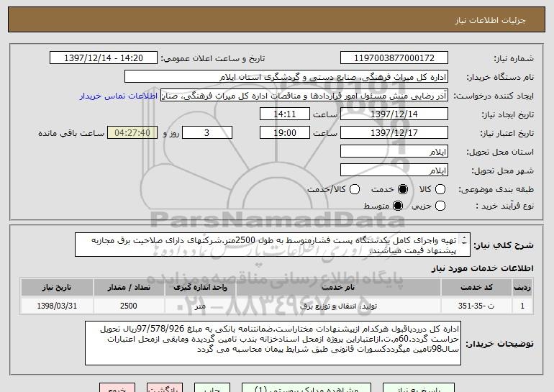The width and height of the screenshot is (554, 392).
Task: Click the unit cell متر
Action: point(200,306)
